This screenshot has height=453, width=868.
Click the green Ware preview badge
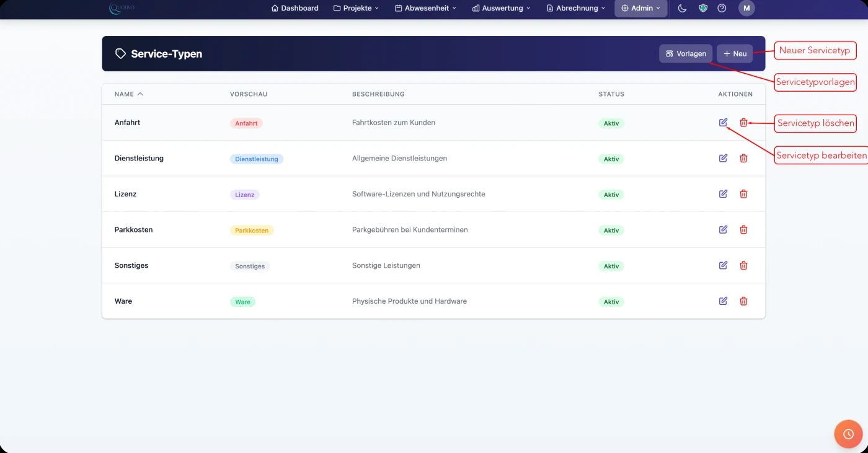(243, 302)
